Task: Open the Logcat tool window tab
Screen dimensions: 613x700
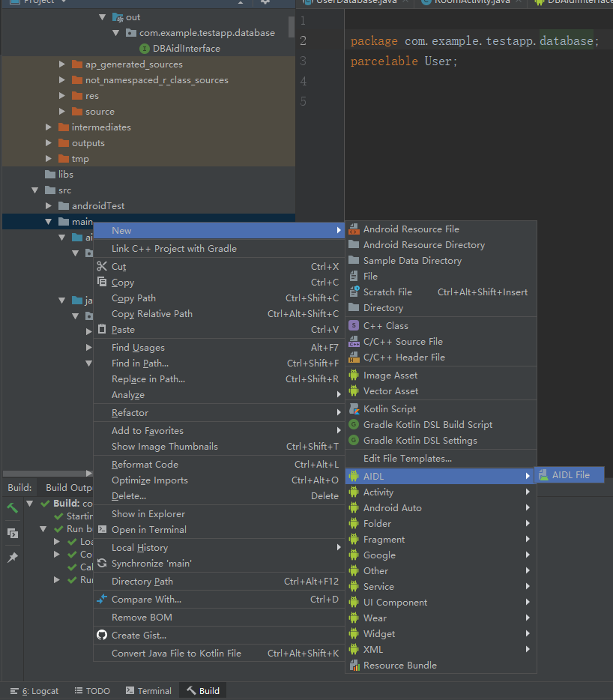Action: pos(34,690)
